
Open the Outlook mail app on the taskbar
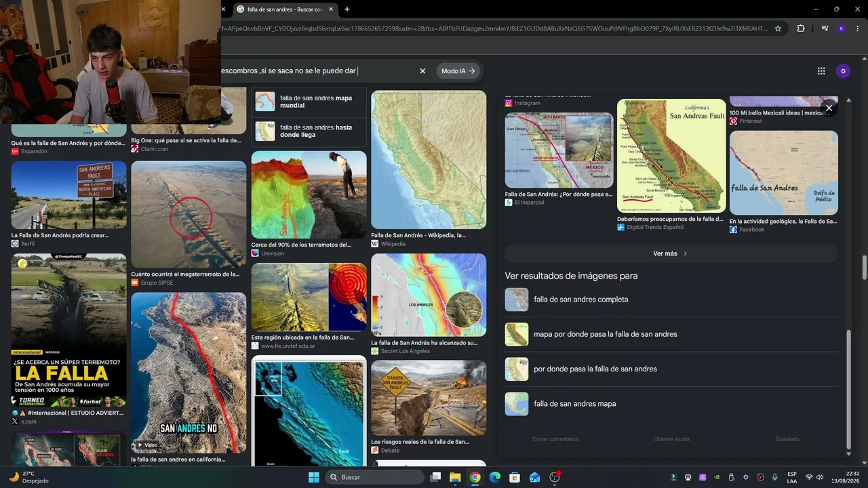534,477
